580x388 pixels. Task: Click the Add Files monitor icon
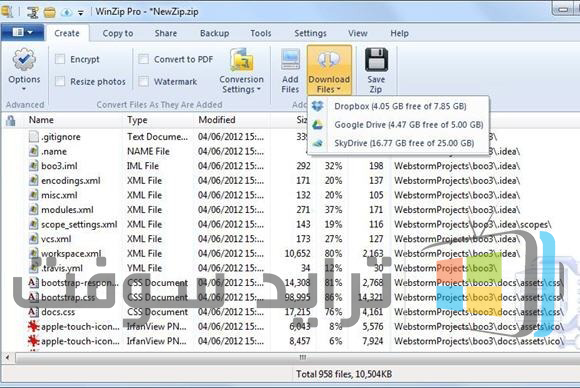coord(290,60)
